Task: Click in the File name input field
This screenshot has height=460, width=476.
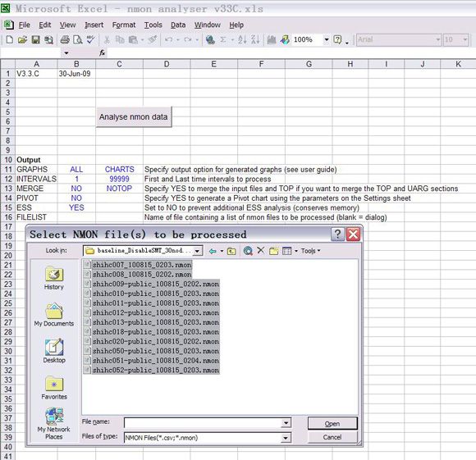Action: [203, 423]
